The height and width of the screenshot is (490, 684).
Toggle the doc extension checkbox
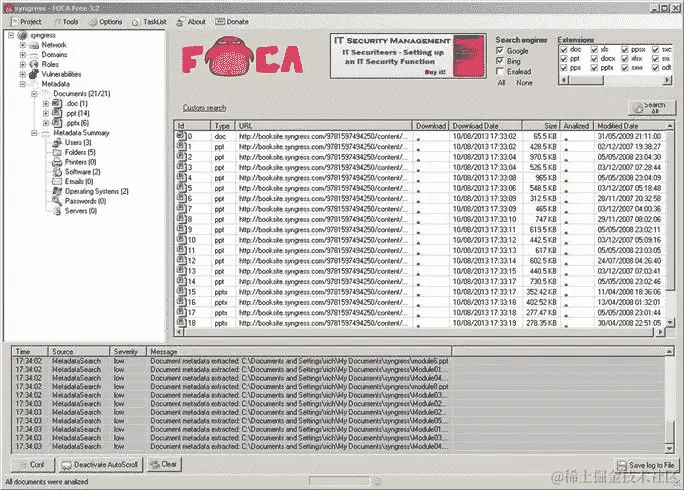click(564, 50)
